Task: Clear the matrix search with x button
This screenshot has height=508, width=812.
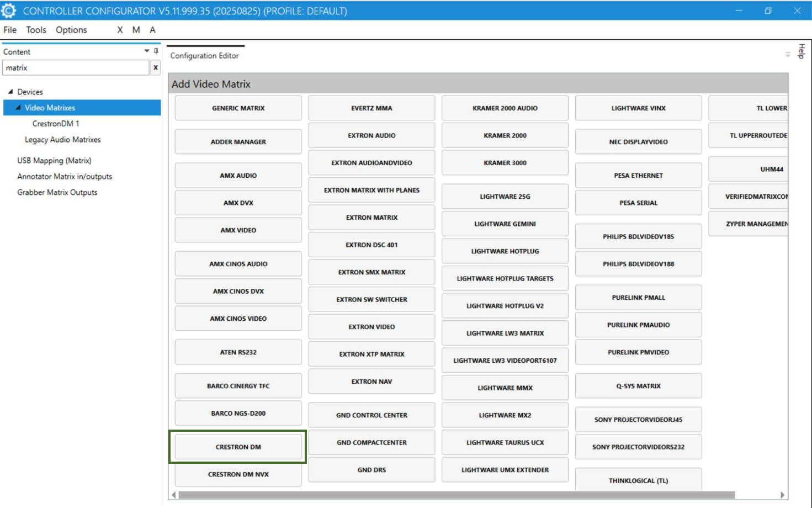Action: click(156, 68)
